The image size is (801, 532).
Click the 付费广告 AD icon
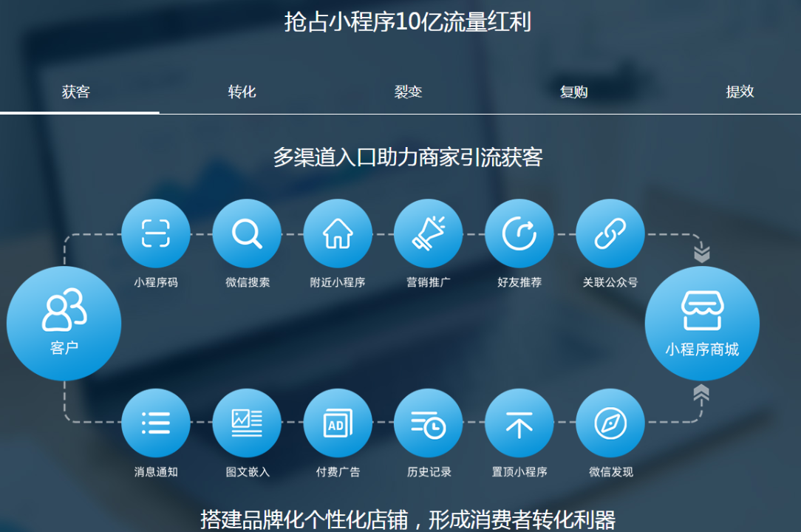pyautogui.click(x=338, y=423)
